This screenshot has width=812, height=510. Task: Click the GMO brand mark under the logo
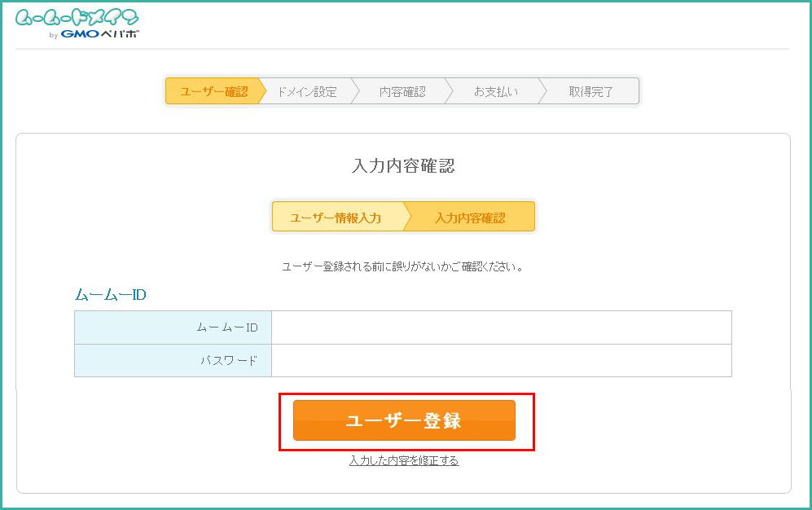pos(79,34)
